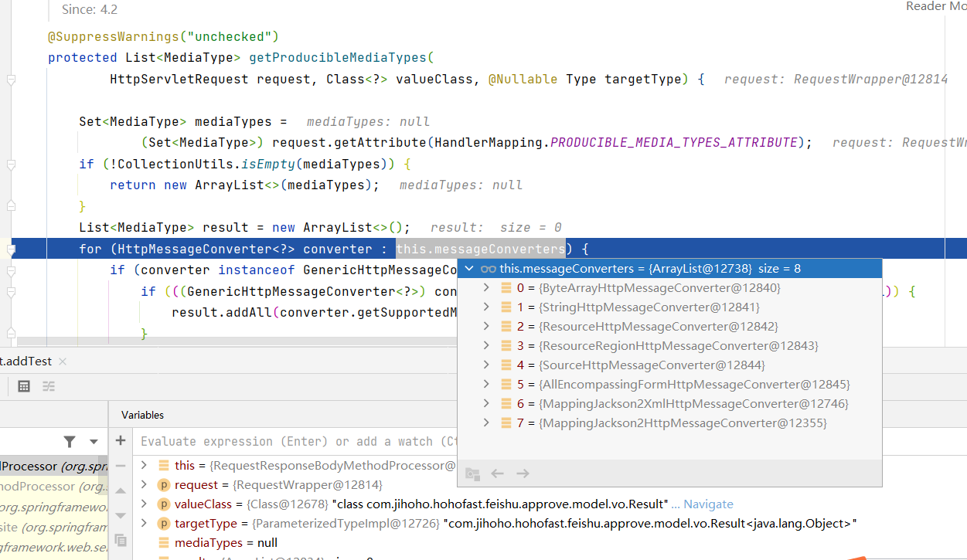The height and width of the screenshot is (560, 967).
Task: Close the addTest debug tab
Action: (x=62, y=361)
